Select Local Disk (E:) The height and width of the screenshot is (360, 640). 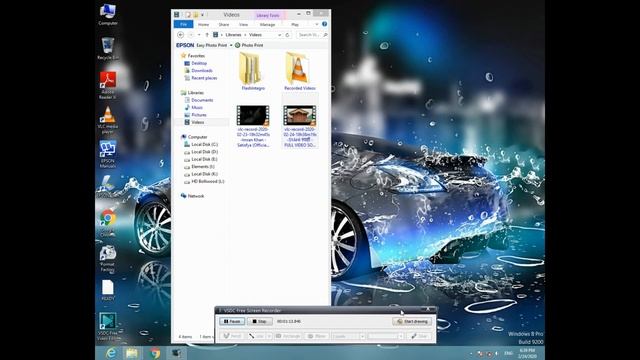coord(204,159)
